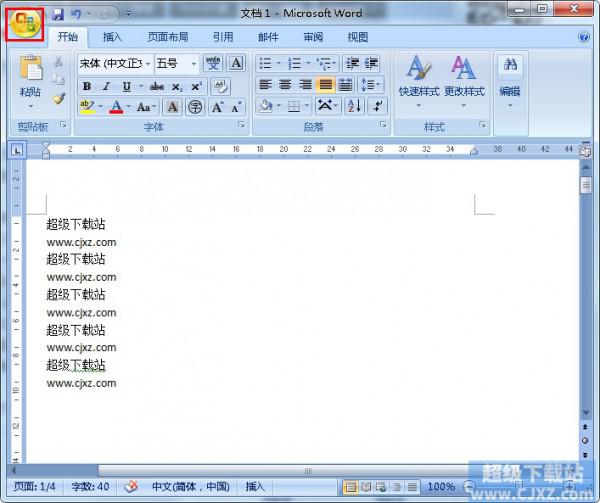
Task: Expand bullets list dropdown
Action: click(279, 63)
